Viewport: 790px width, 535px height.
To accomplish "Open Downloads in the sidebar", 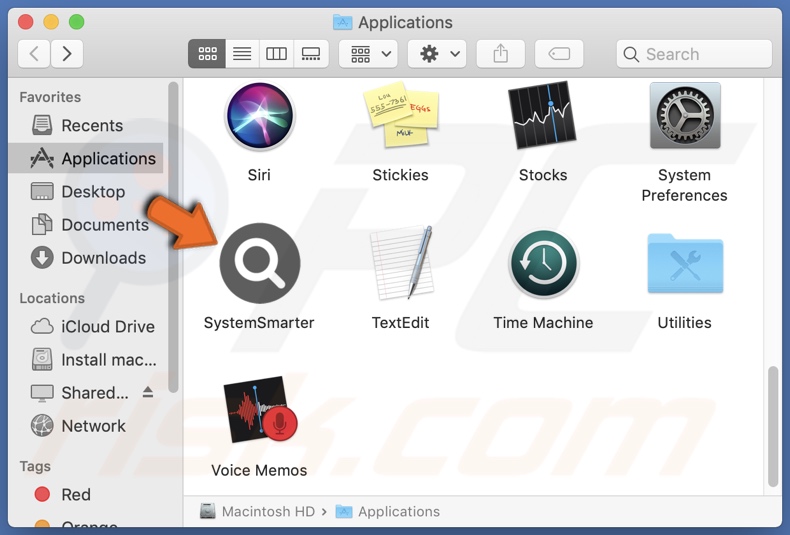I will 86,258.
